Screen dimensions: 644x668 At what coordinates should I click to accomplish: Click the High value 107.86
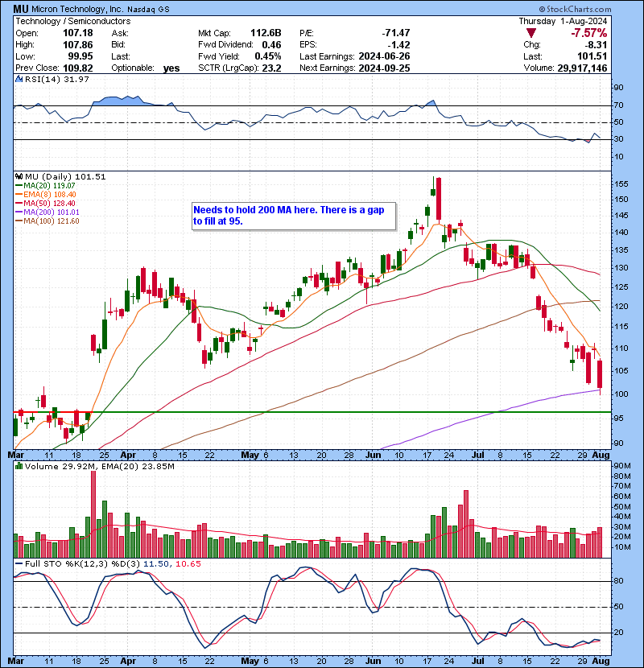[77, 45]
